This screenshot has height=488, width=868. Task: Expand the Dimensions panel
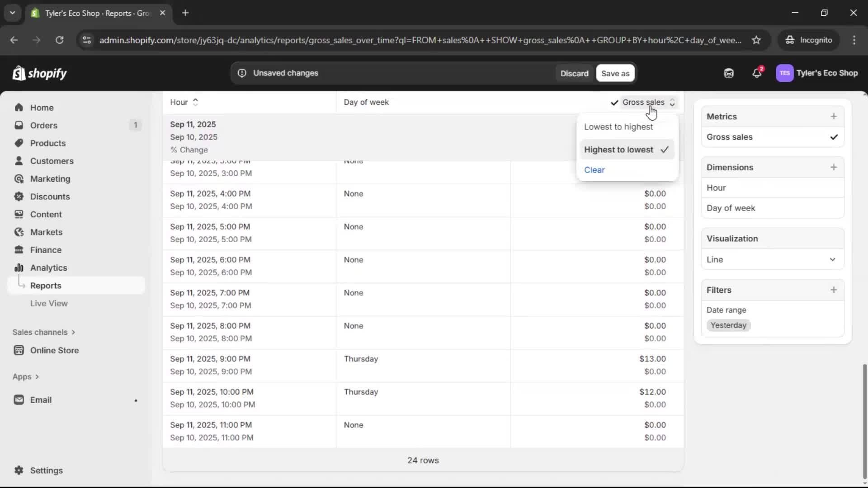click(834, 167)
